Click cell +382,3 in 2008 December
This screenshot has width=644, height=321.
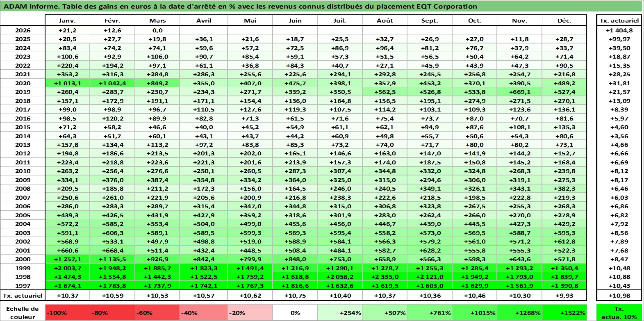click(564, 189)
